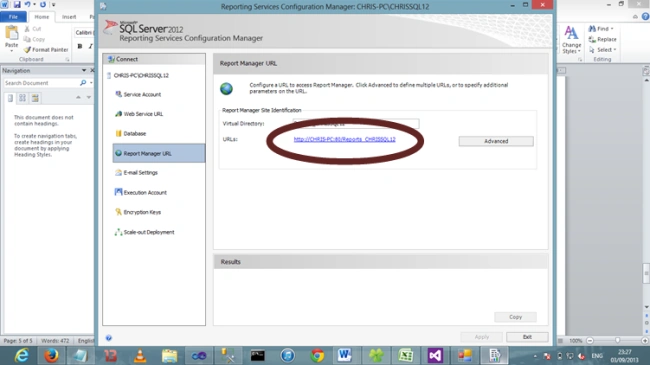Click Word zoom slider handle
The height and width of the screenshot is (365, 650).
[x=617, y=341]
